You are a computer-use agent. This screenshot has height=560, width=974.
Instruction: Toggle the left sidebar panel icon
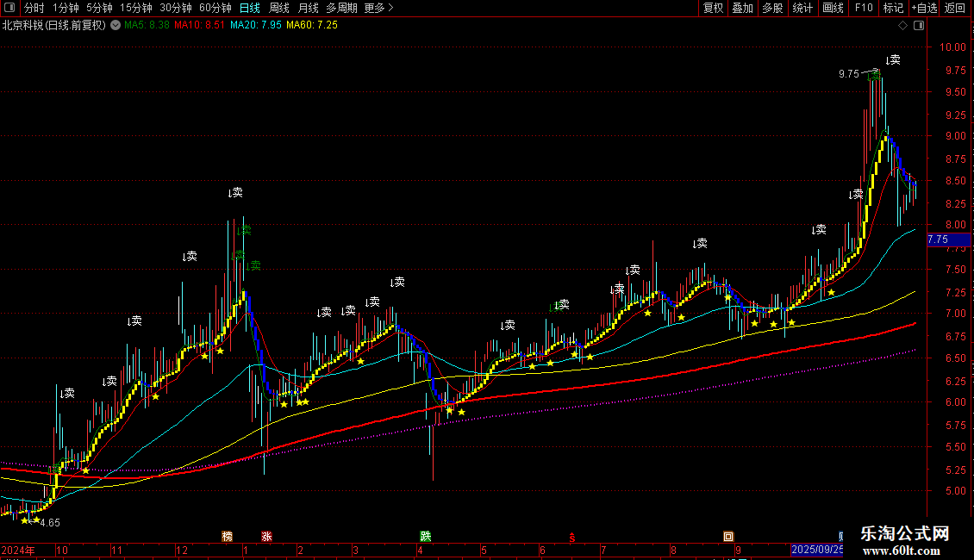point(9,8)
